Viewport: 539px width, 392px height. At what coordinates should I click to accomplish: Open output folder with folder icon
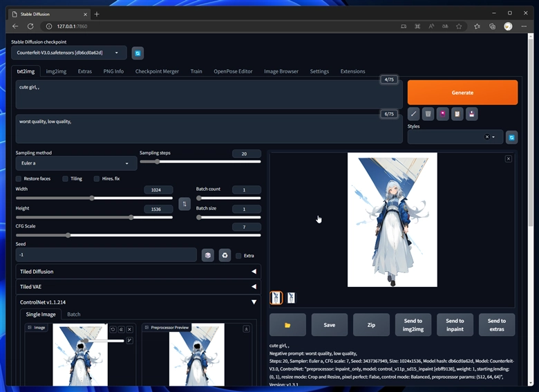click(x=287, y=324)
